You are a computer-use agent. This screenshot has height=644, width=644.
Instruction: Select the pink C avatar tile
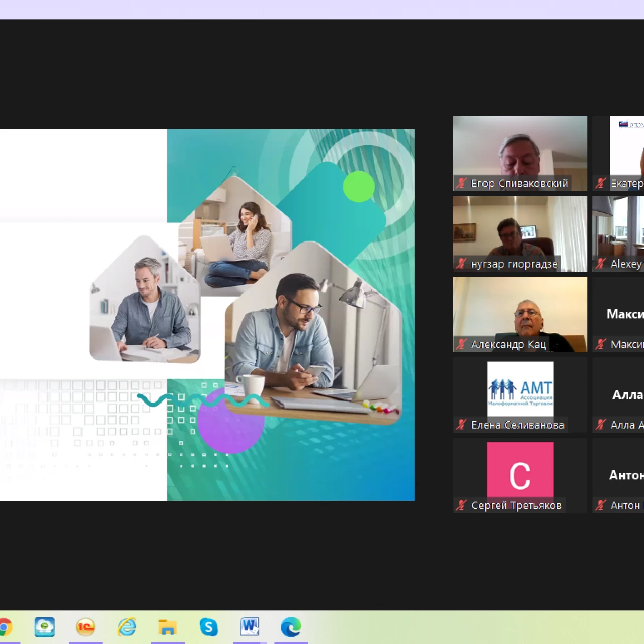pos(520,475)
